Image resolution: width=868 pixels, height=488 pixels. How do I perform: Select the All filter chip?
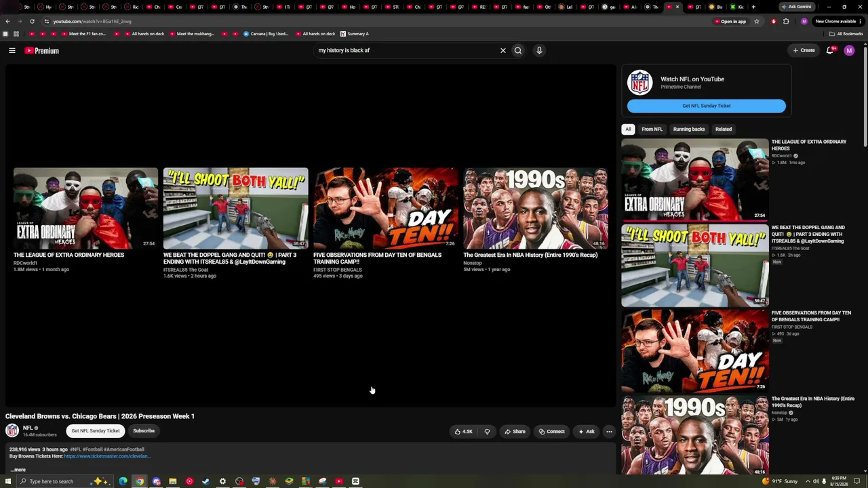(628, 129)
